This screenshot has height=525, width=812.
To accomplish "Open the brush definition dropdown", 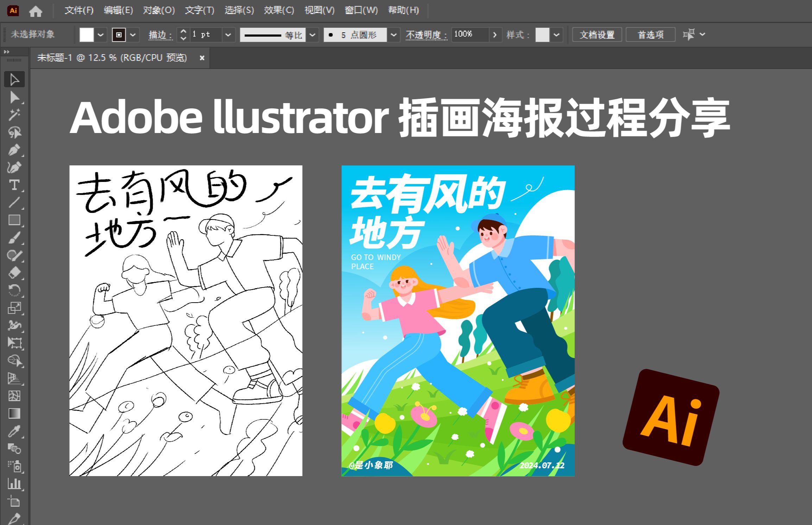I will tap(394, 35).
